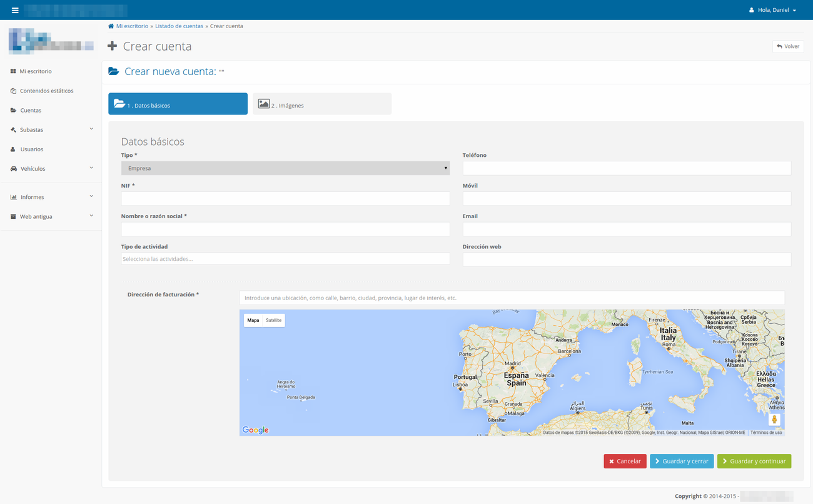
Task: Click Roma label on the map
Action: [x=669, y=345]
